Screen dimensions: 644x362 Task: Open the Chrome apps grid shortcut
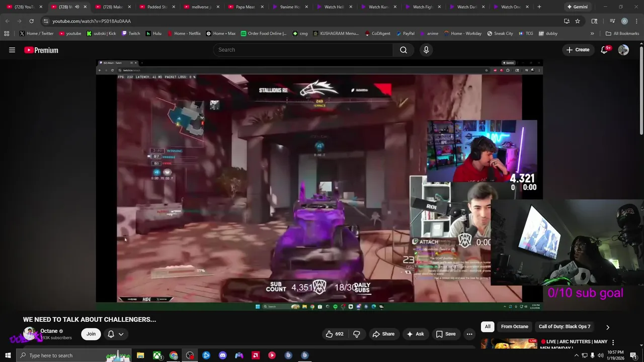coord(7,34)
